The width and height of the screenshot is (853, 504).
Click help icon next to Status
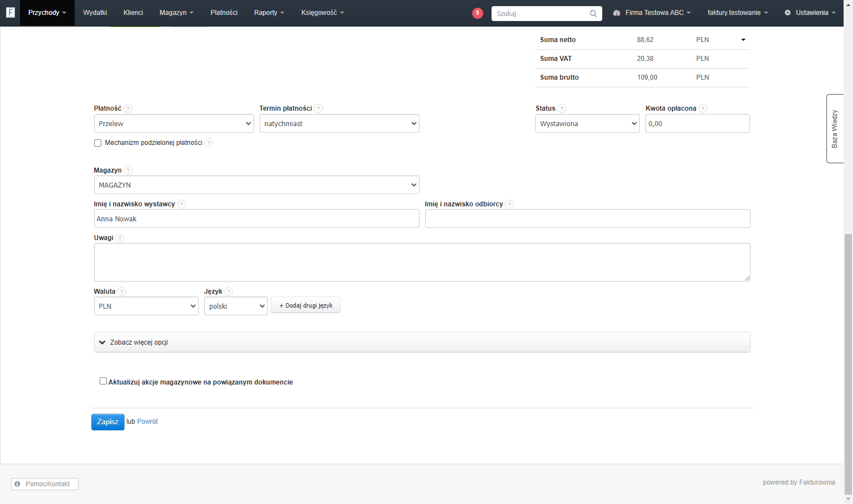click(x=562, y=108)
